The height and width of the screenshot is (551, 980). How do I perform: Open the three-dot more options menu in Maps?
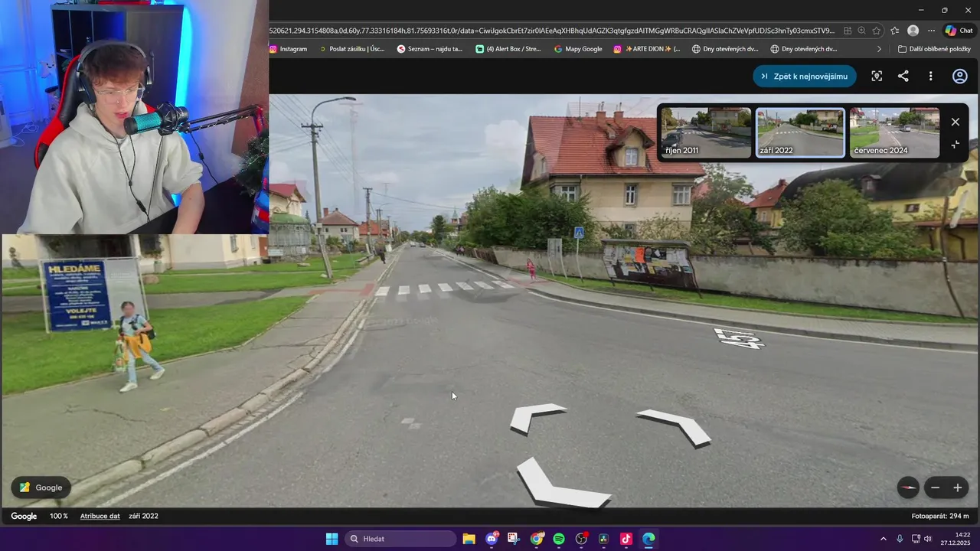click(930, 77)
